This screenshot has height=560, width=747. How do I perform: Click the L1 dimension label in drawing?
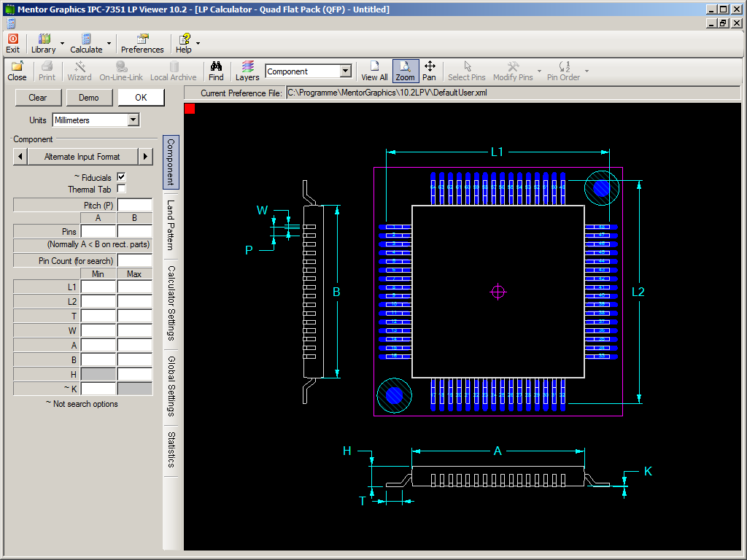(497, 152)
